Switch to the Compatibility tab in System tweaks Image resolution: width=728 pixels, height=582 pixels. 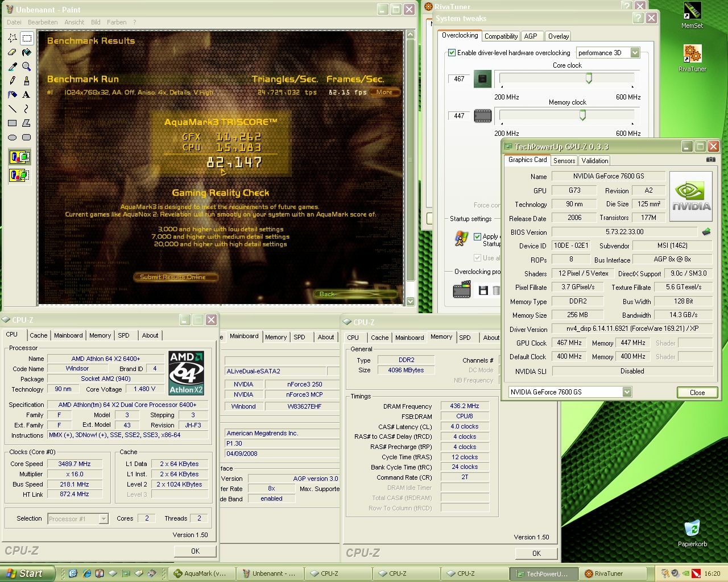coord(501,36)
